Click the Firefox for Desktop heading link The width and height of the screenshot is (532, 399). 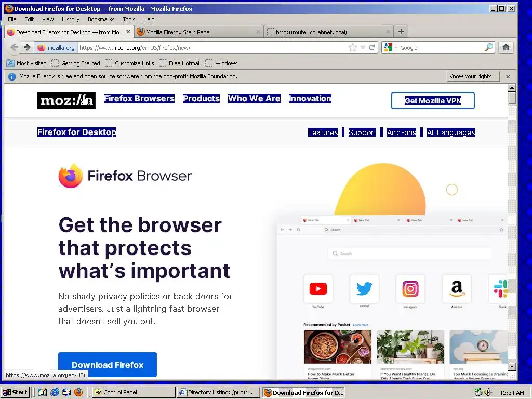point(77,132)
